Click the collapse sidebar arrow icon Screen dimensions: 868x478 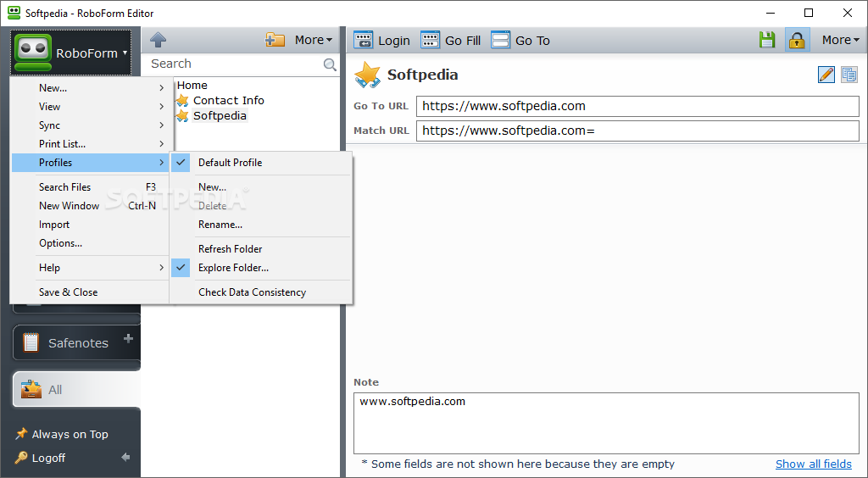point(125,457)
